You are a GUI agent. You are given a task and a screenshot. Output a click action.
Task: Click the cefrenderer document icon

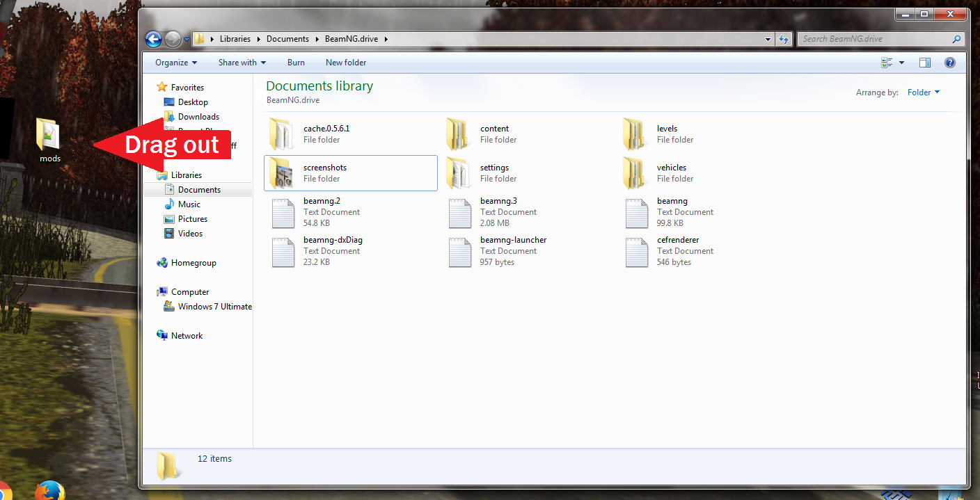[637, 252]
